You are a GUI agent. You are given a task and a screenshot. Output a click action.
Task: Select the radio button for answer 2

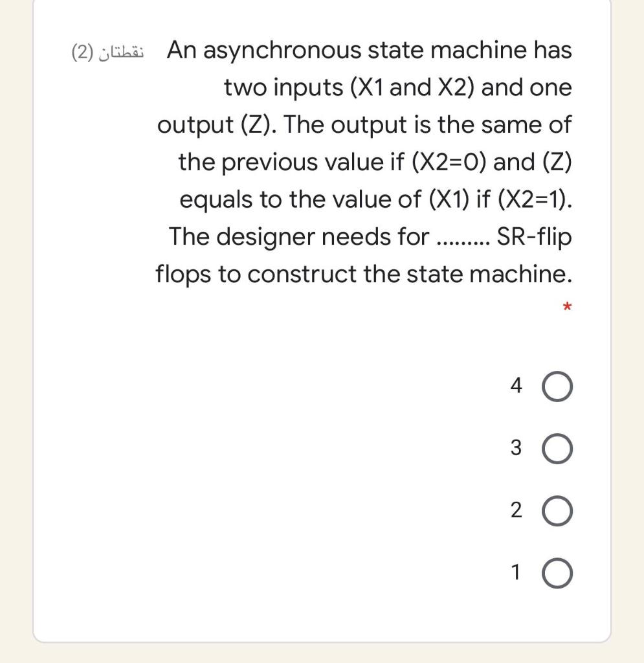[557, 511]
